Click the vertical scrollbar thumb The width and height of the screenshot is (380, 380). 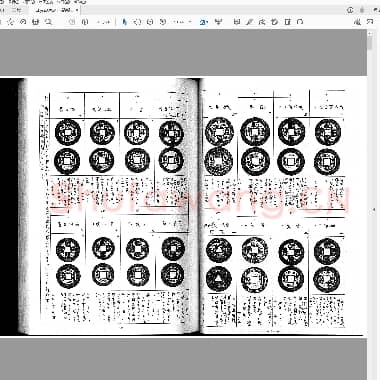coord(370,43)
